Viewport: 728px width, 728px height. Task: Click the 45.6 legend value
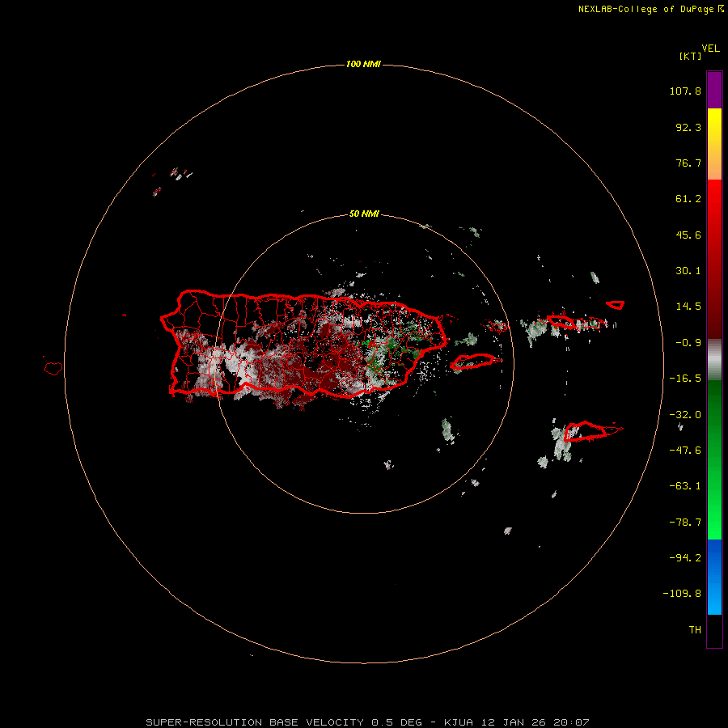[688, 235]
